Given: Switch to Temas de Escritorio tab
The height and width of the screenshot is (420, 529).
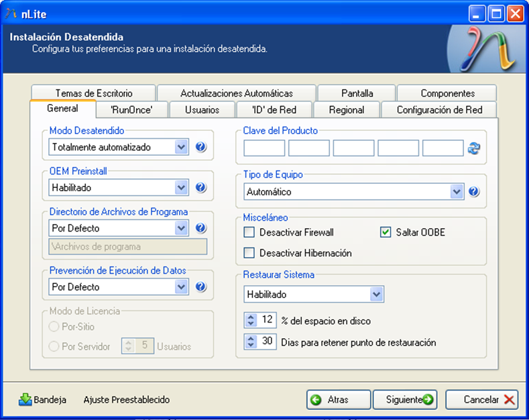Looking at the screenshot, I should pos(93,93).
